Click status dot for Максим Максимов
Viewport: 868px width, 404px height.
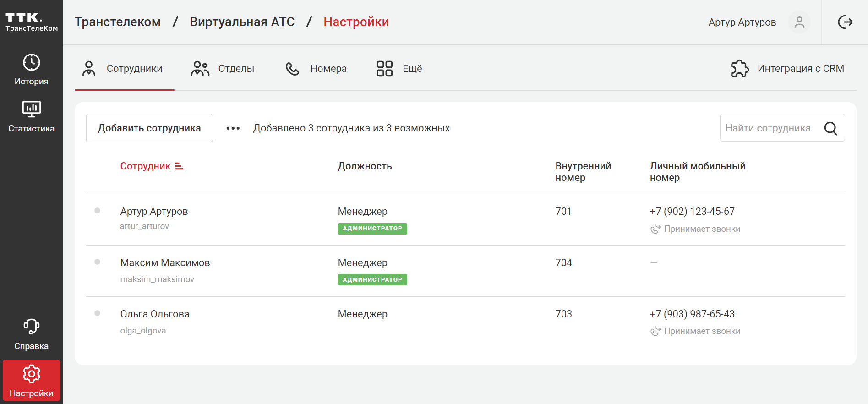97,262
